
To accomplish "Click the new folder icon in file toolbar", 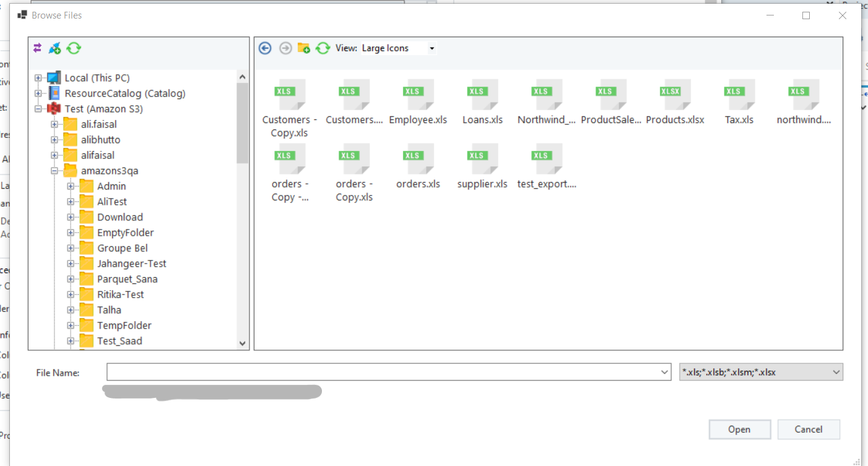I will [303, 48].
